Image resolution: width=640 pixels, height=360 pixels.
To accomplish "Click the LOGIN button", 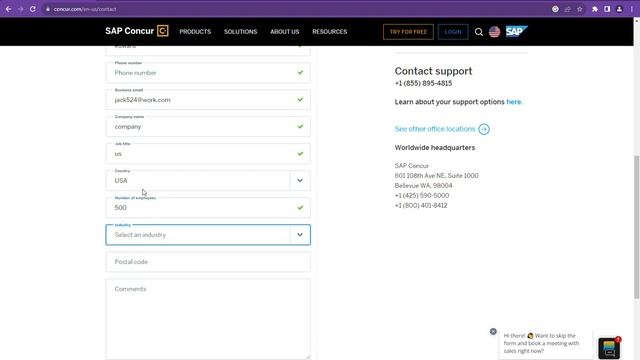I will [453, 32].
